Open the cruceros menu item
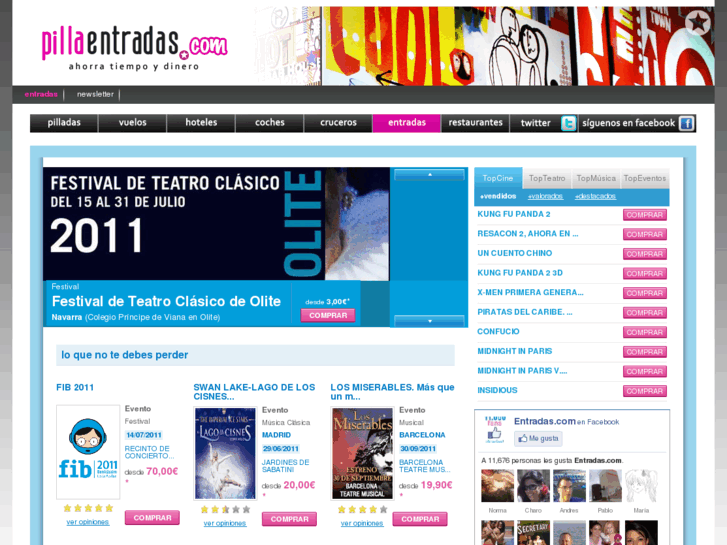The width and height of the screenshot is (727, 545). 338,123
